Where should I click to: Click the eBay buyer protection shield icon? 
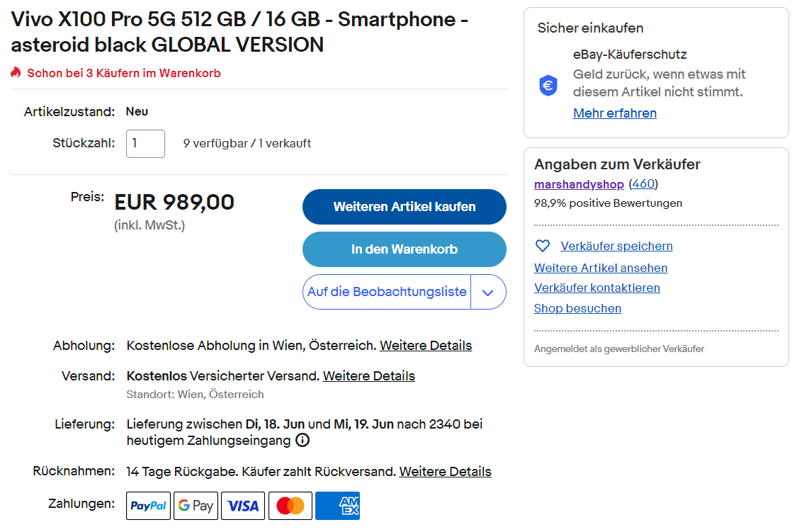548,86
